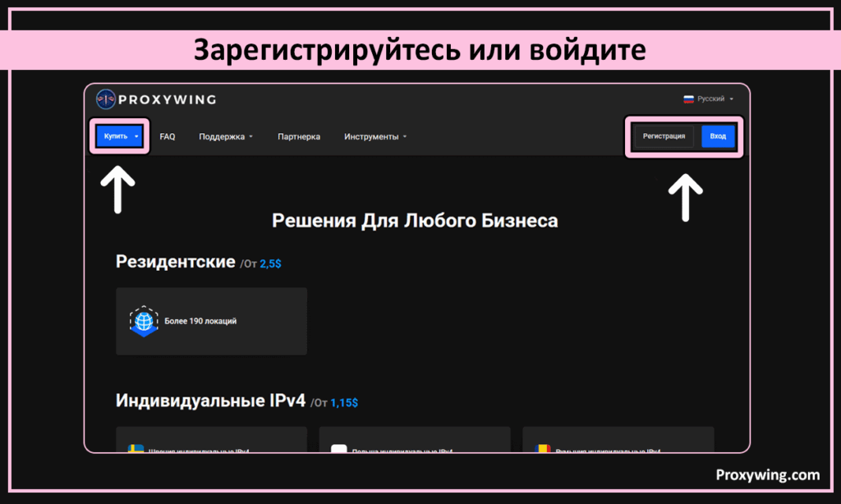Click the ProxyWing wing logo icon

[x=106, y=99]
